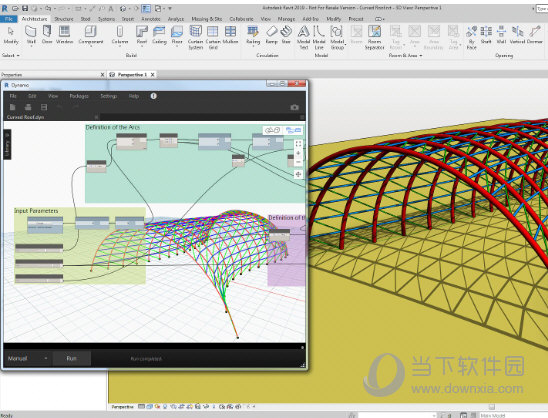548x418 pixels.
Task: Click the Modify arrow tool
Action: coord(11,35)
